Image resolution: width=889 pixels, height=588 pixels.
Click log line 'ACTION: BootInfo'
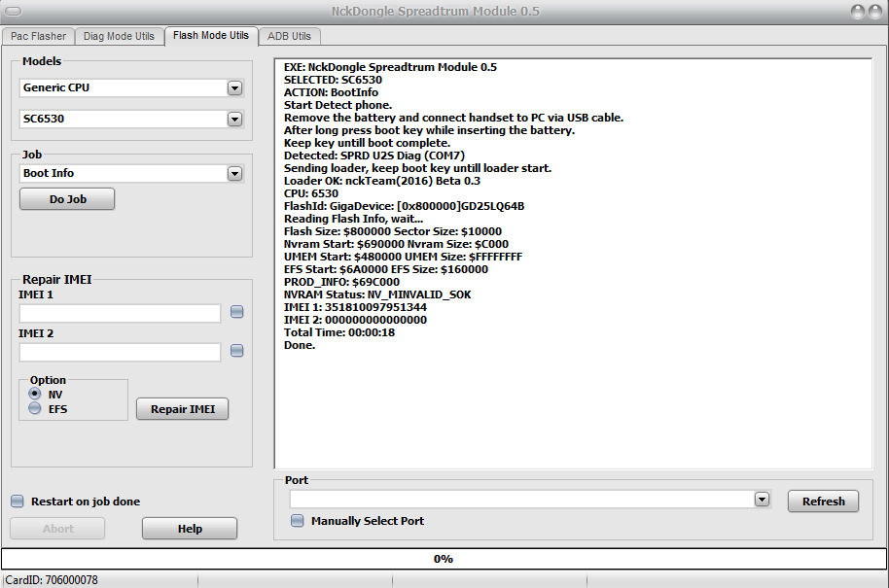click(331, 92)
